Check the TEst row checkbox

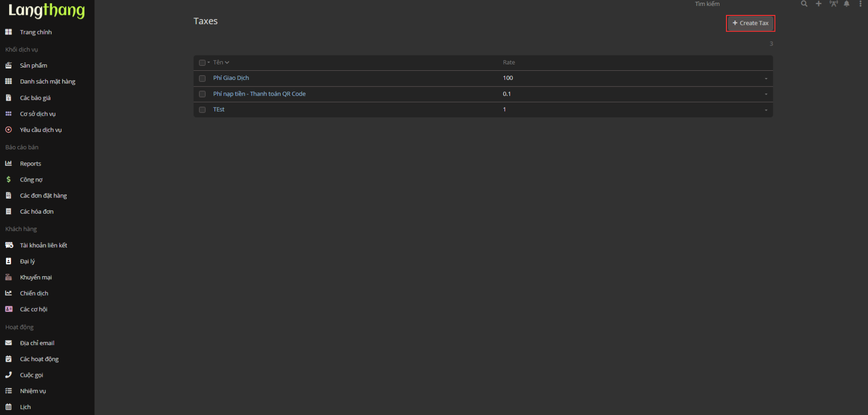coord(202,110)
